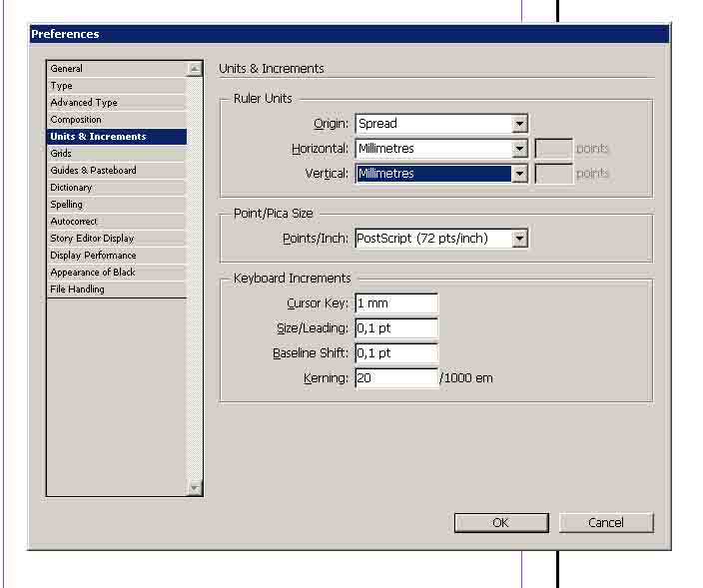The width and height of the screenshot is (703, 588).
Task: Click the Cursor Key label
Action: click(318, 303)
